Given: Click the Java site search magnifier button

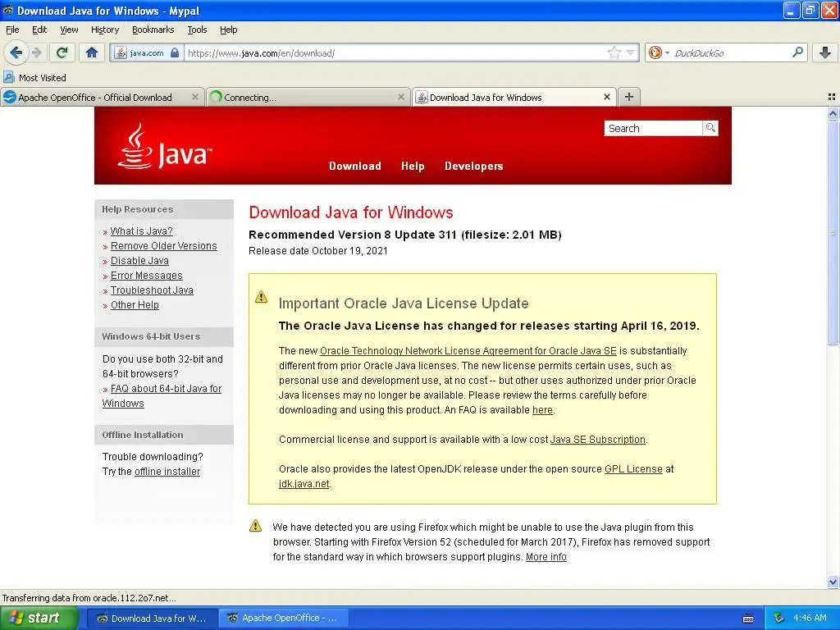Looking at the screenshot, I should click(x=710, y=128).
